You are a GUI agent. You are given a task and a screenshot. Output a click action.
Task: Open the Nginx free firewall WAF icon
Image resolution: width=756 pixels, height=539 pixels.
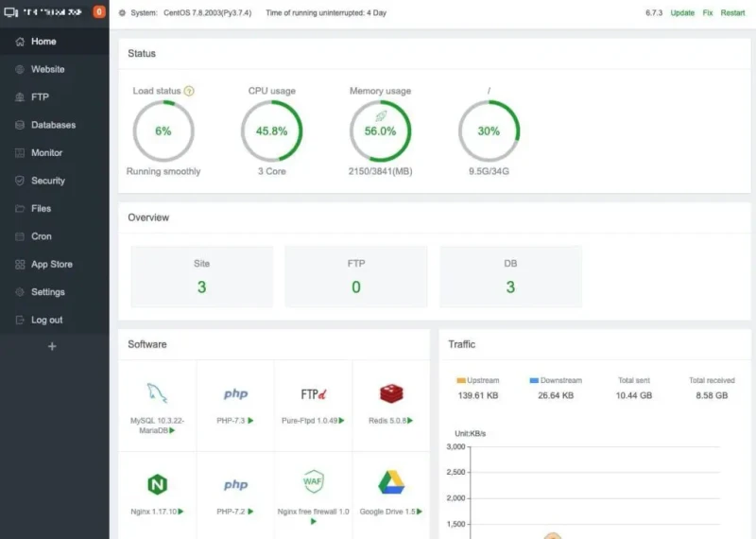pos(314,481)
